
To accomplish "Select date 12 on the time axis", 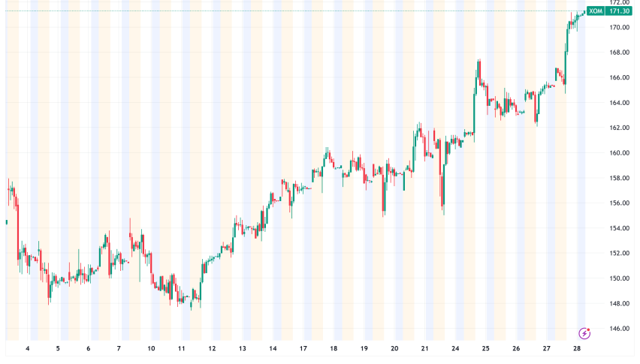I will click(x=212, y=349).
